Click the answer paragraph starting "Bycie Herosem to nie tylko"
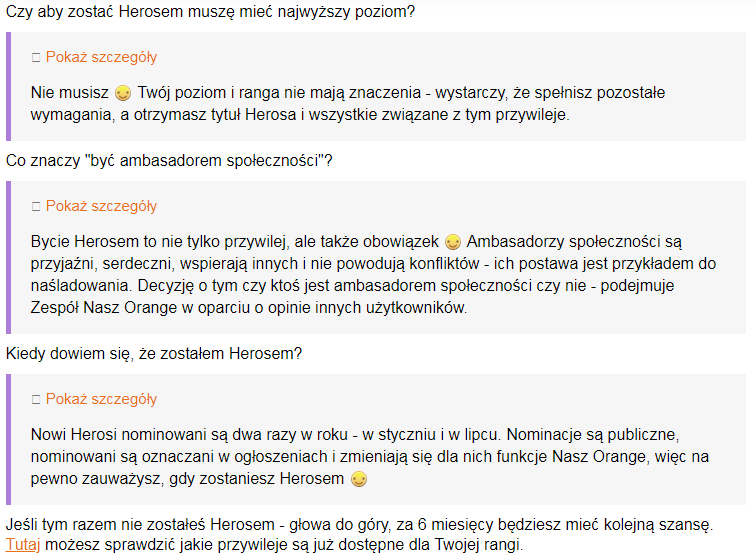Screen dimensions: 756x560 (x=370, y=275)
